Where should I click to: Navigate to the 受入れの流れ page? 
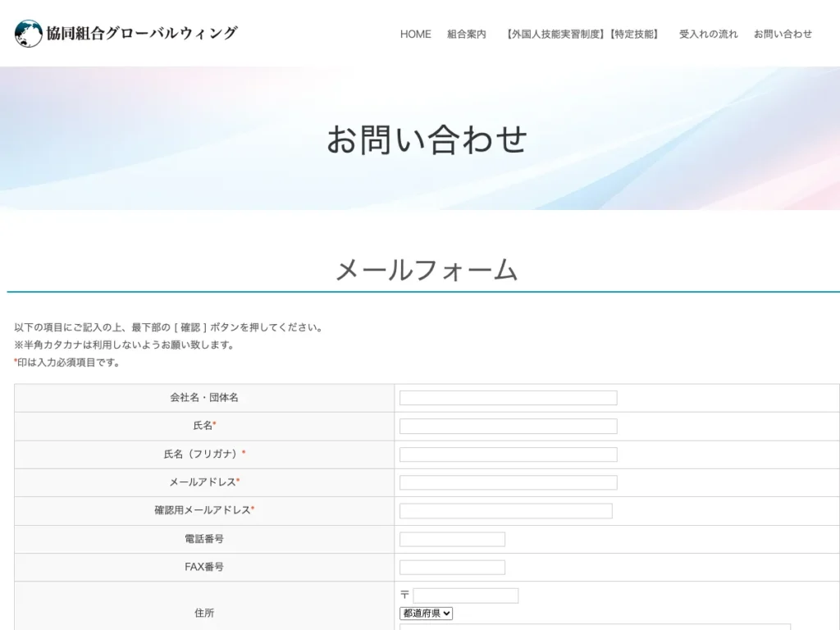pyautogui.click(x=708, y=34)
